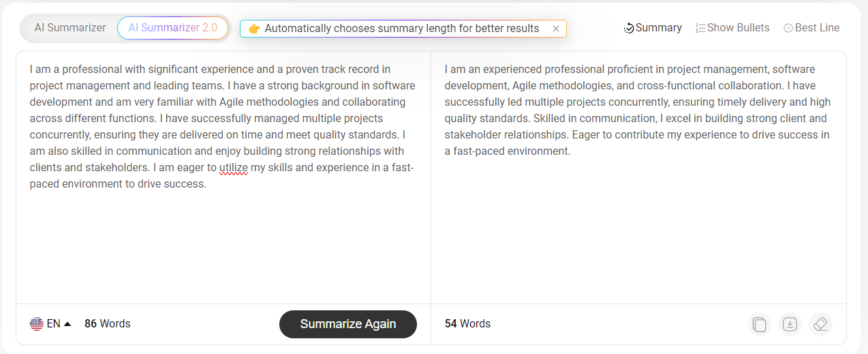Viewport: 868px width, 354px height.
Task: Select the AI Summarizer 2.0 toggle
Action: (172, 28)
